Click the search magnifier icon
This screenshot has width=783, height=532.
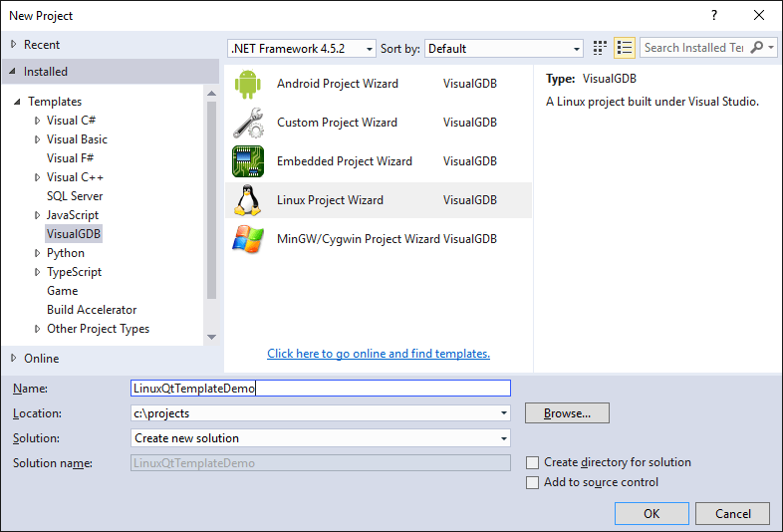point(757,48)
